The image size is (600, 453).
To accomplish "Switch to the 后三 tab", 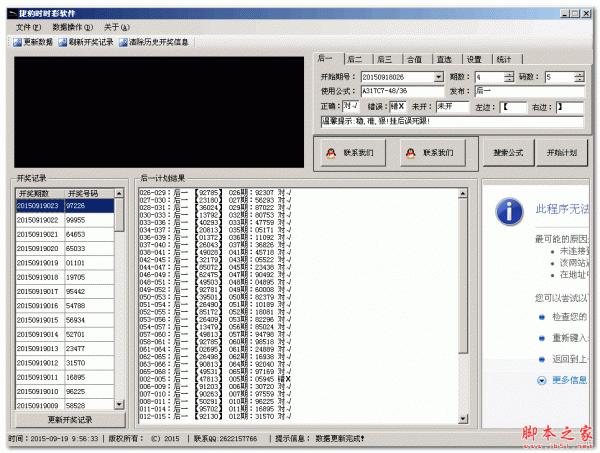I will pos(388,60).
